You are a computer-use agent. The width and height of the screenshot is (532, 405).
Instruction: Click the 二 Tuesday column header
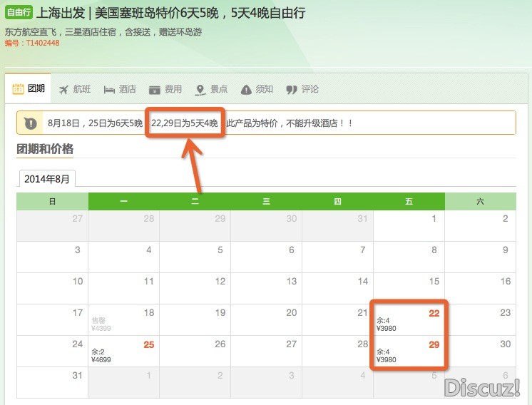(x=195, y=202)
